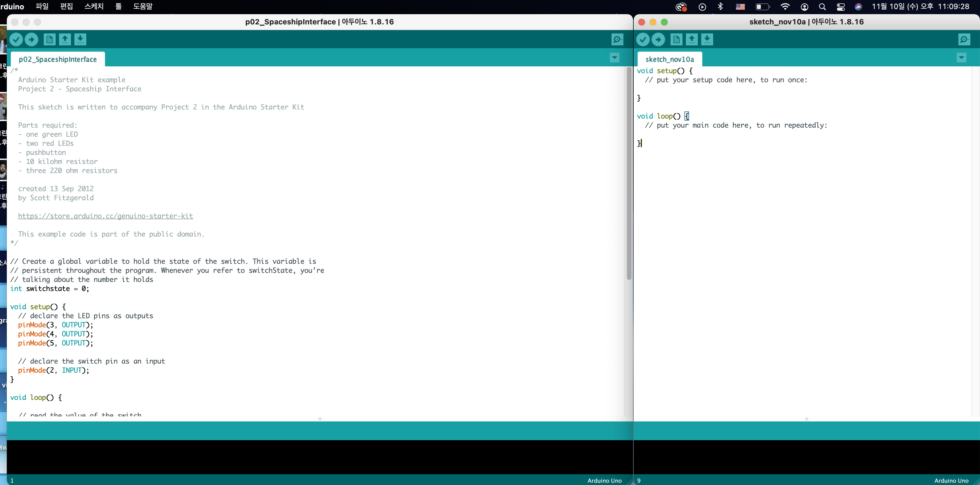
Task: Open the Wi-Fi menu in the menu bar
Action: [x=785, y=7]
